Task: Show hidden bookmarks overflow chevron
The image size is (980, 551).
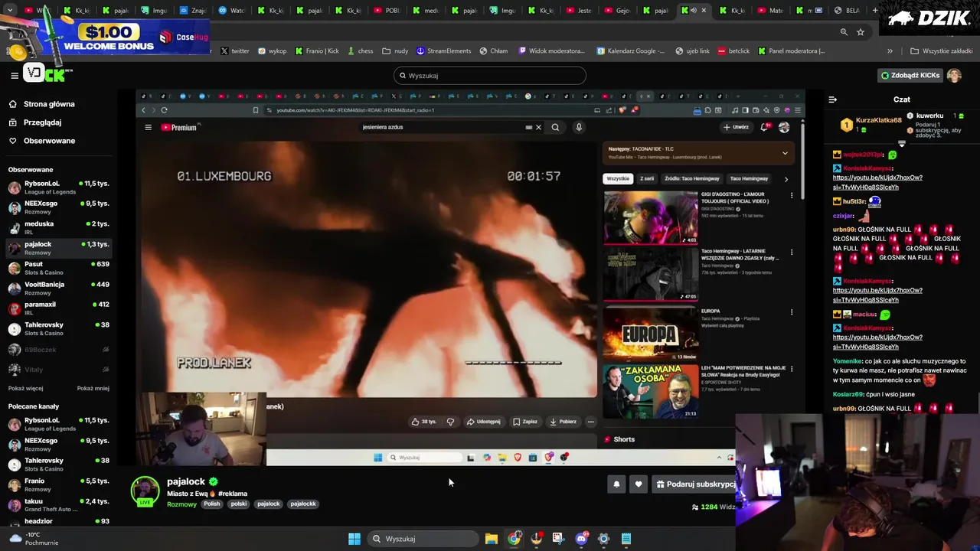Action: (890, 51)
